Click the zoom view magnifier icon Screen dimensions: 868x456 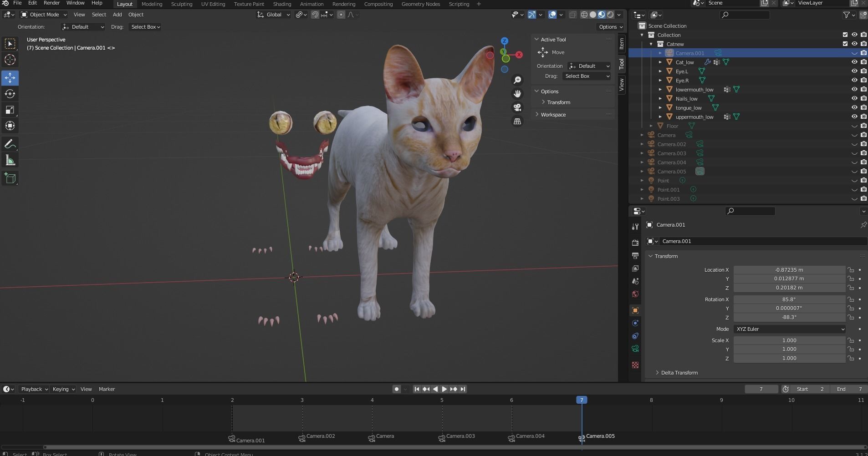click(517, 80)
